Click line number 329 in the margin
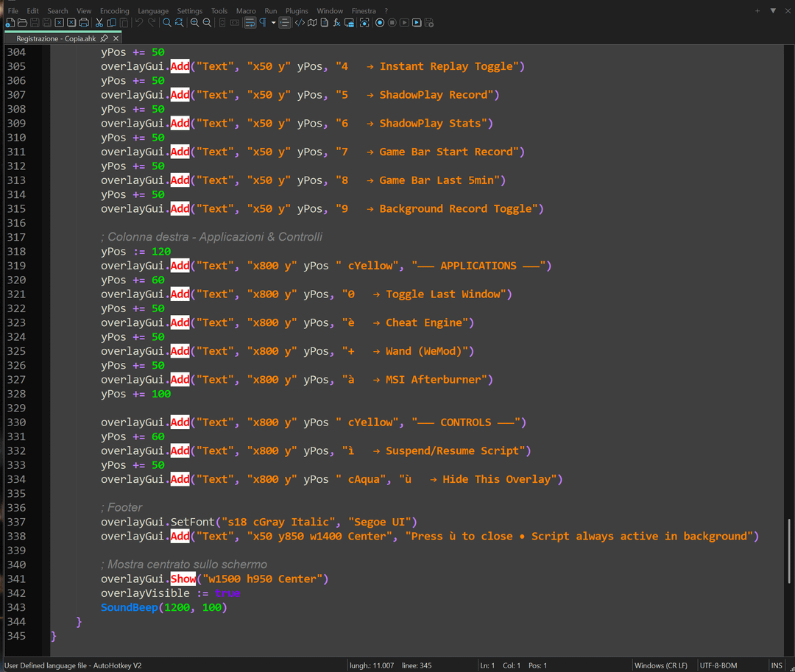The height and width of the screenshot is (672, 795). pos(16,408)
